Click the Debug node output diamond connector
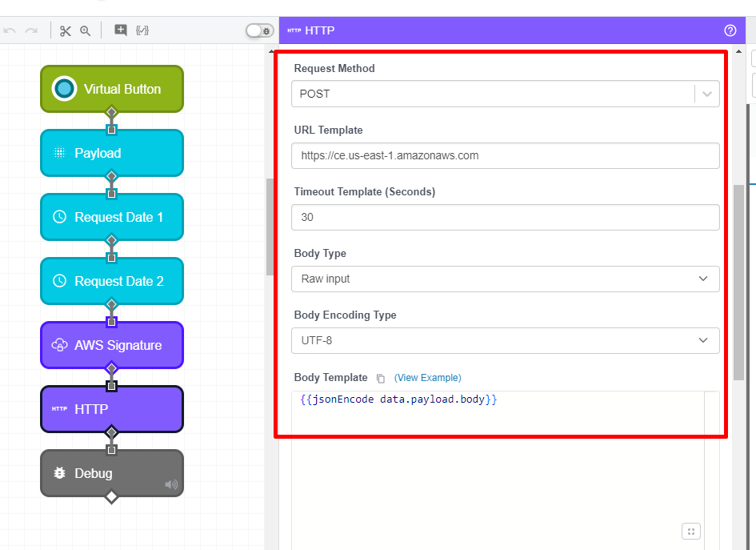Screen dimensions: 756x550 (x=111, y=496)
